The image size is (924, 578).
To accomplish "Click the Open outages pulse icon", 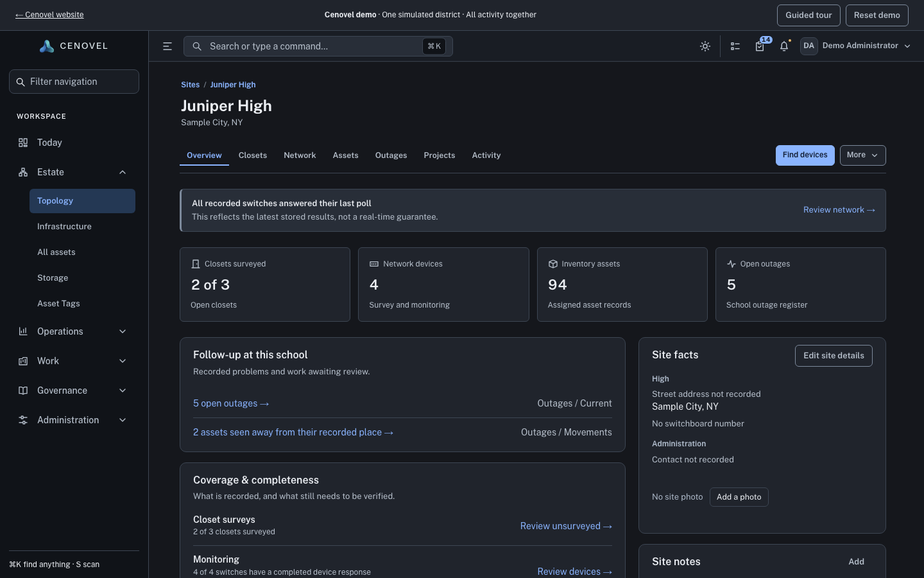I will tap(731, 264).
